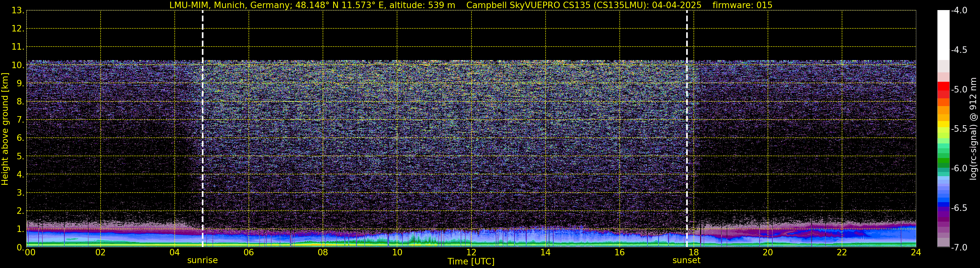Click the 20 time tick label
The height and width of the screenshot is (268, 980).
pyautogui.click(x=768, y=252)
